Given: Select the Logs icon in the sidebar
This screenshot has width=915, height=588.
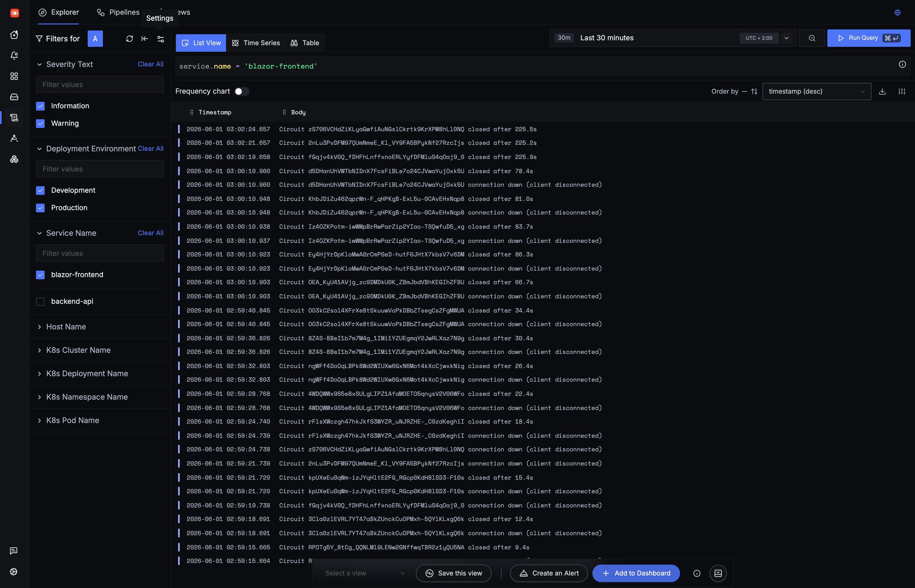Looking at the screenshot, I should (x=14, y=118).
